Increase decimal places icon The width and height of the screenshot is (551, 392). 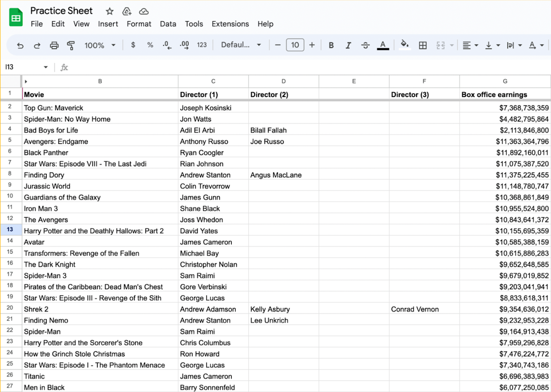coord(184,45)
